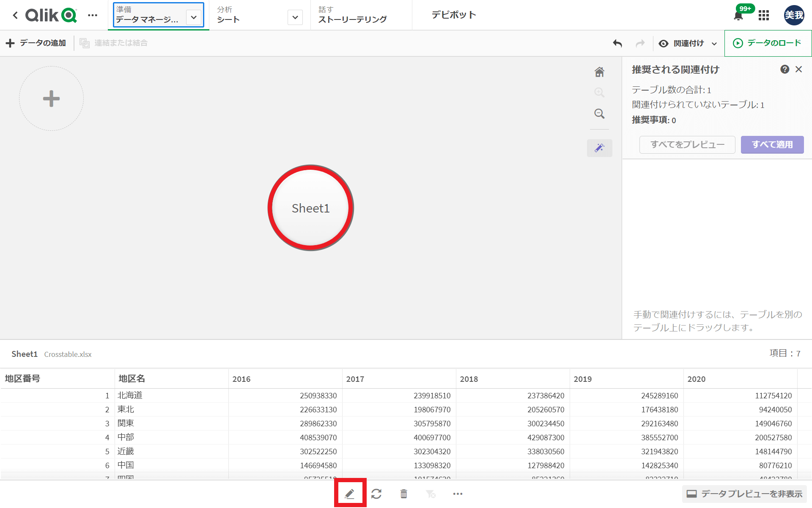812x508 pixels.
Task: Open the top navigation ellipsis menu
Action: (x=93, y=15)
